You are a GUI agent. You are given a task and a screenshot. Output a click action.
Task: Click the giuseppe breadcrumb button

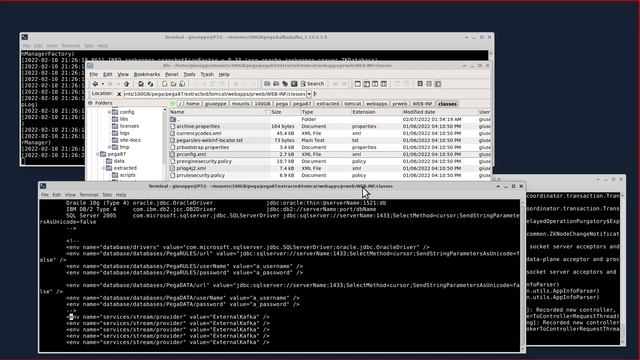click(216, 104)
